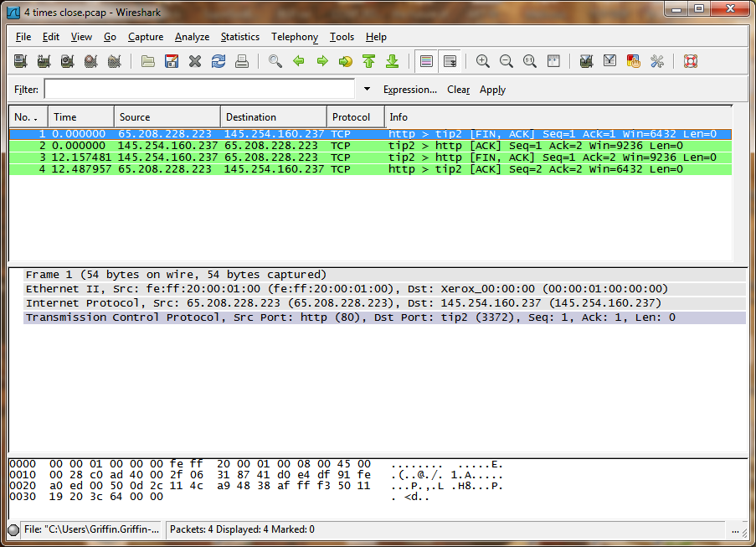Open the Analyze menu

point(192,37)
